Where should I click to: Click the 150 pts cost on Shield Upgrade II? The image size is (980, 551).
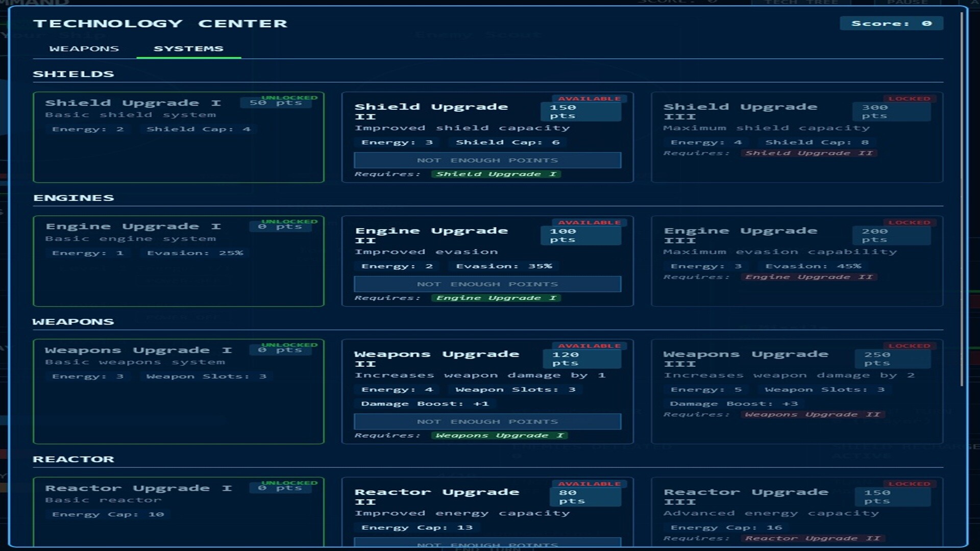581,111
